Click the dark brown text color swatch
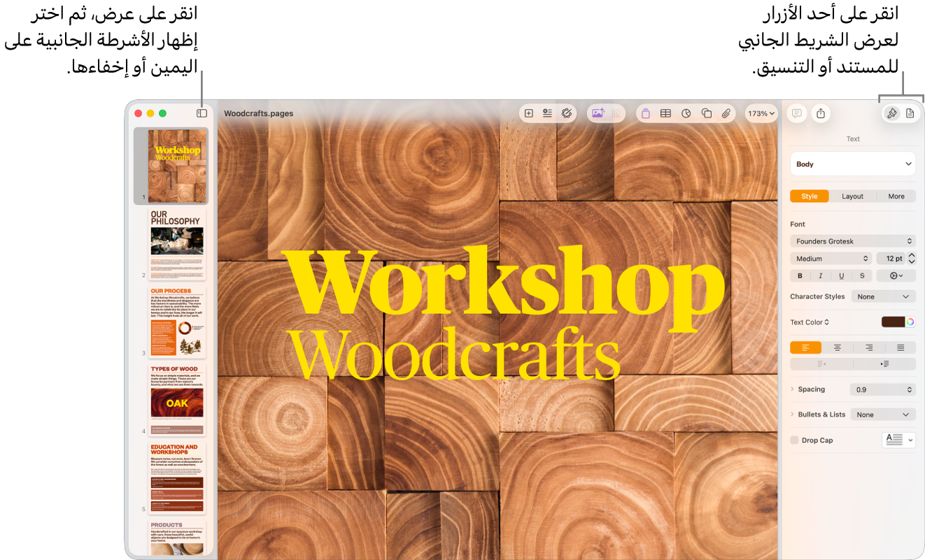 [893, 322]
